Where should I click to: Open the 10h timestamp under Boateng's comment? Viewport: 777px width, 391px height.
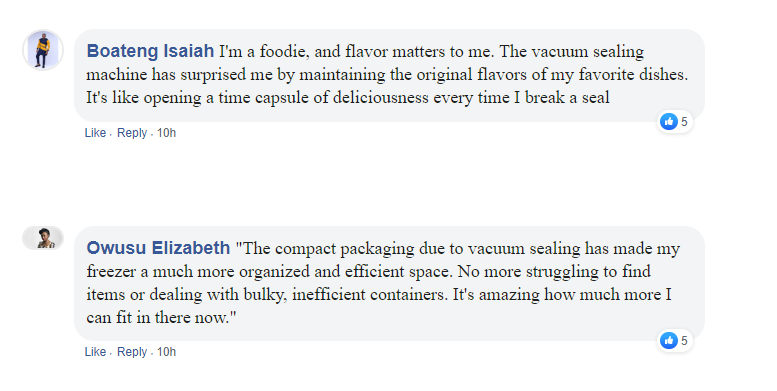point(166,133)
